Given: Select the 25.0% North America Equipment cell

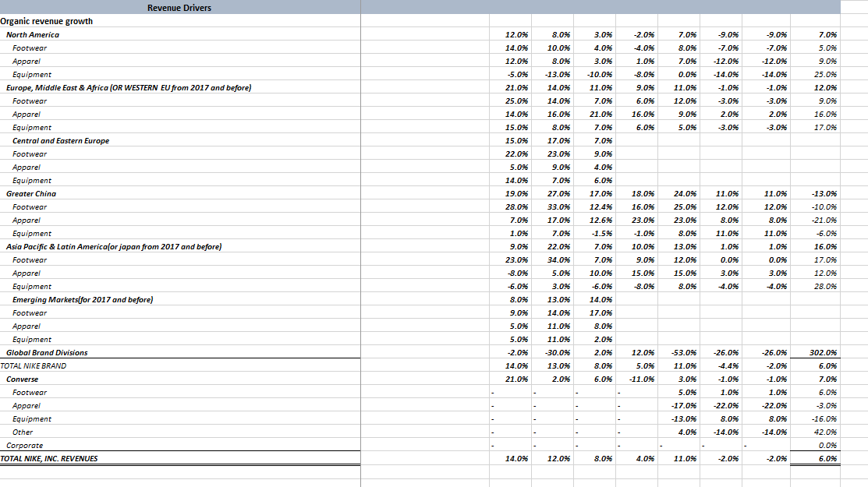Looking at the screenshot, I should 816,74.
